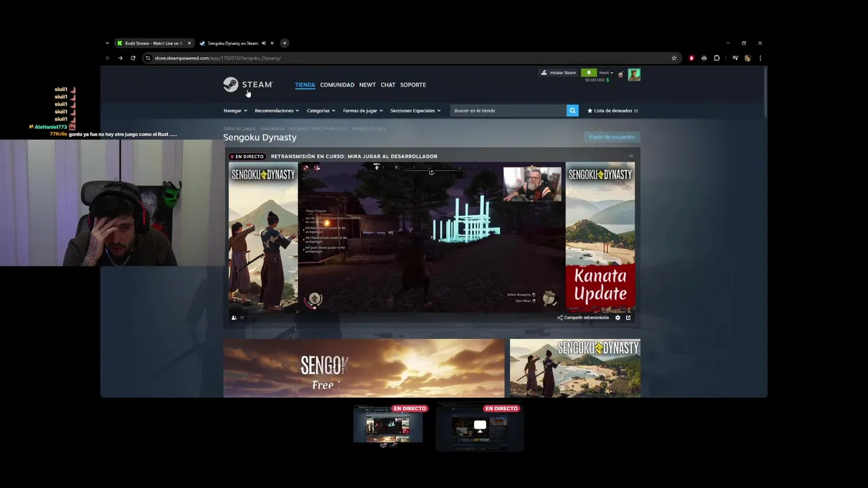Go back with browser back arrow
The image size is (868, 488).
tap(108, 58)
